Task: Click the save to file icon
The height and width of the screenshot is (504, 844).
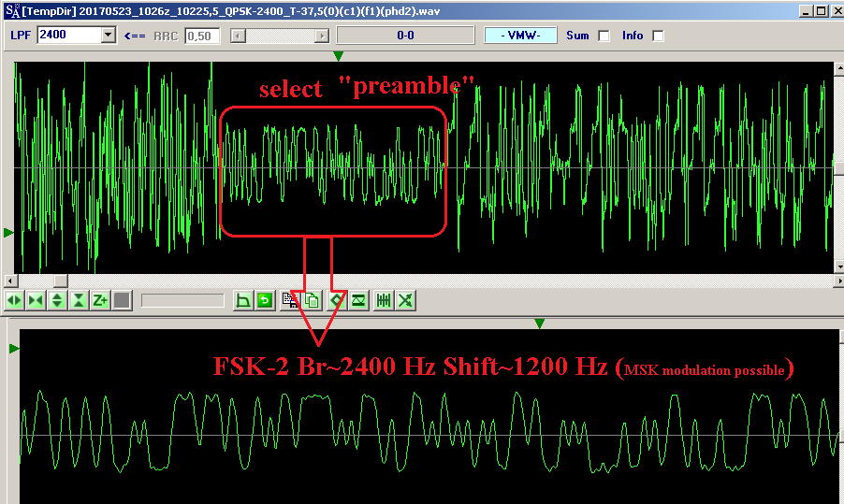Action: [290, 300]
